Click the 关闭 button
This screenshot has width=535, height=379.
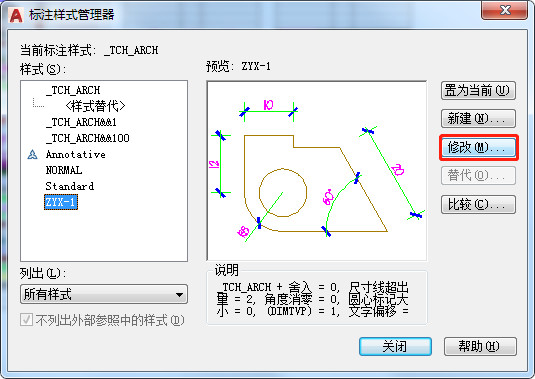pyautogui.click(x=395, y=347)
